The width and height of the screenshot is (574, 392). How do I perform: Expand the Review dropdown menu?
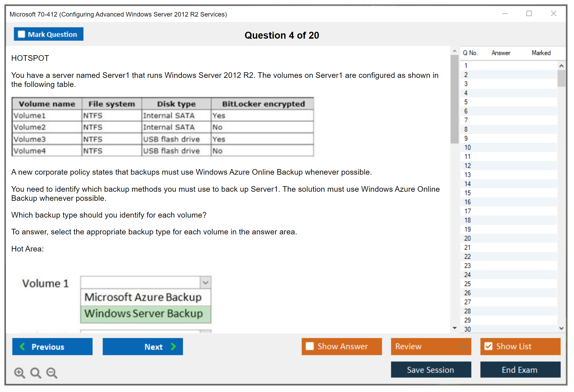463,346
